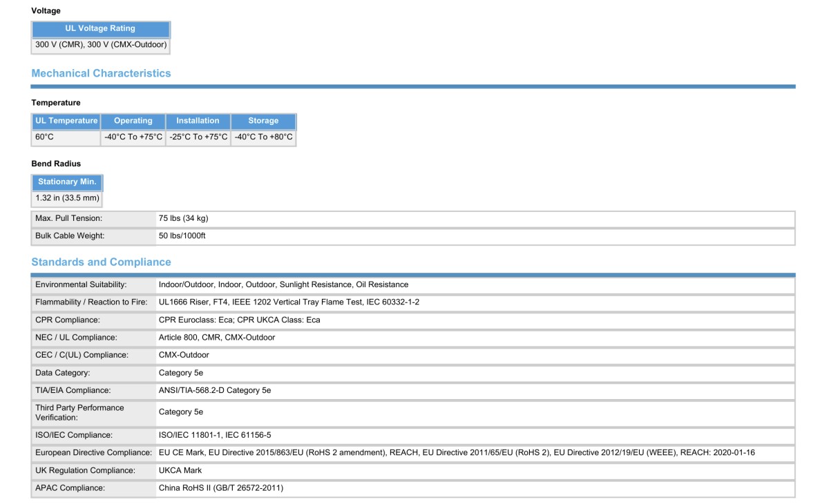This screenshot has height=504, width=829.
Task: Click the ISO/IEC Compliance label
Action: coord(74,436)
